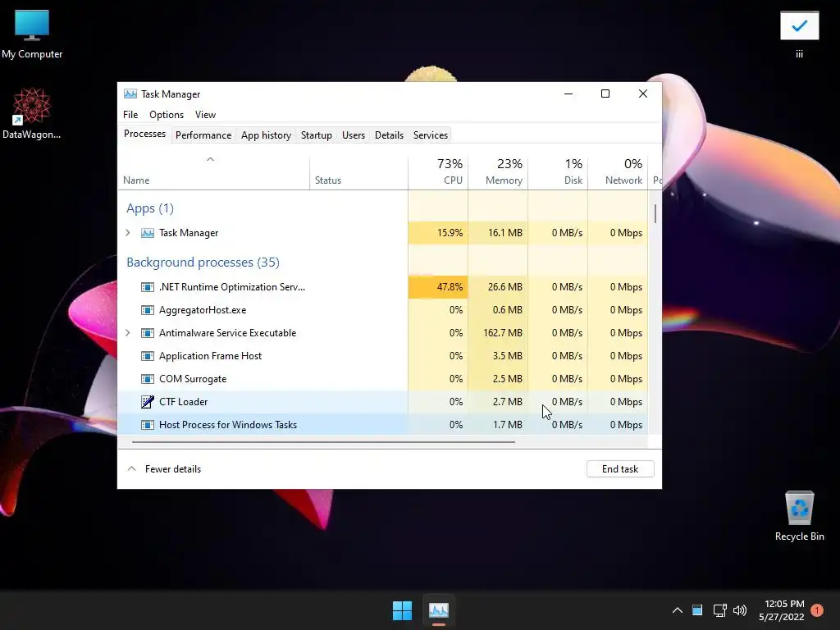
Task: Click the blue tray application icon
Action: tap(697, 610)
